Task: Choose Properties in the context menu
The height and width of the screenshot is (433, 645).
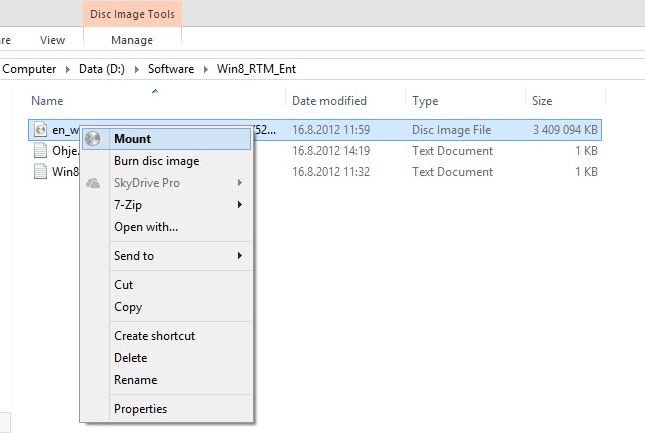Action: pos(140,409)
